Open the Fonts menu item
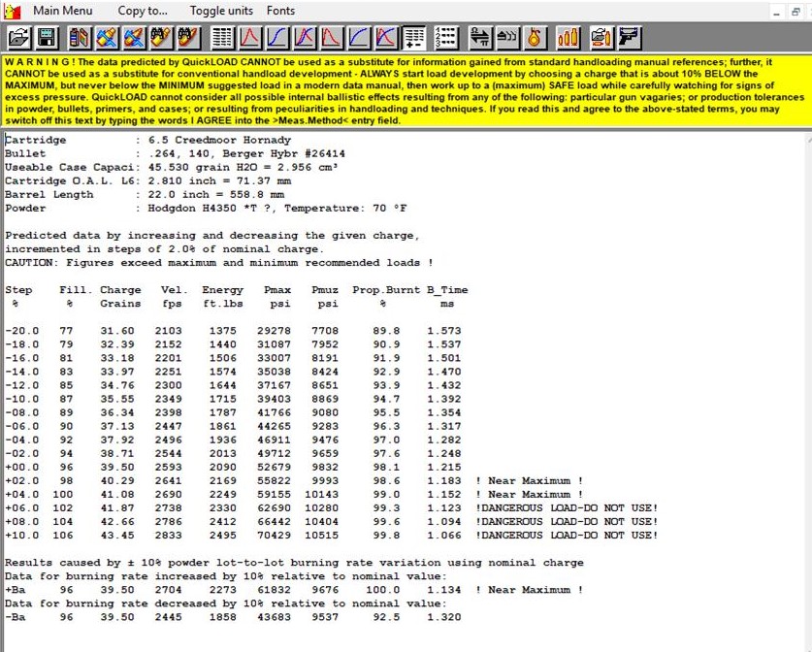 point(281,11)
